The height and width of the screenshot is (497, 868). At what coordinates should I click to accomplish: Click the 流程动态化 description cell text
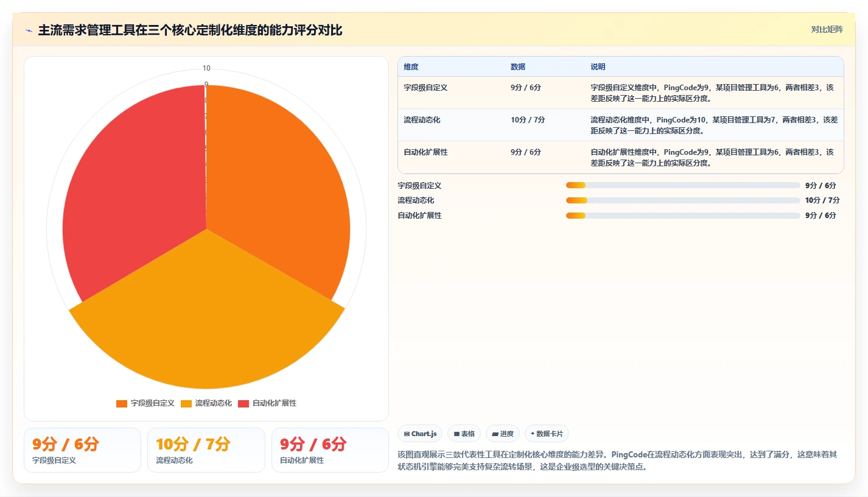714,125
